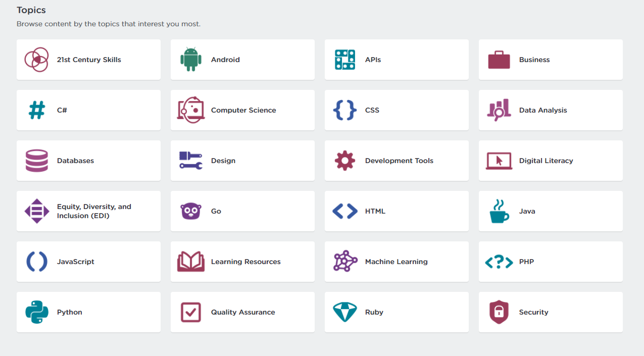This screenshot has height=356, width=644.
Task: Click the Development Tools gear icon
Action: (x=345, y=161)
